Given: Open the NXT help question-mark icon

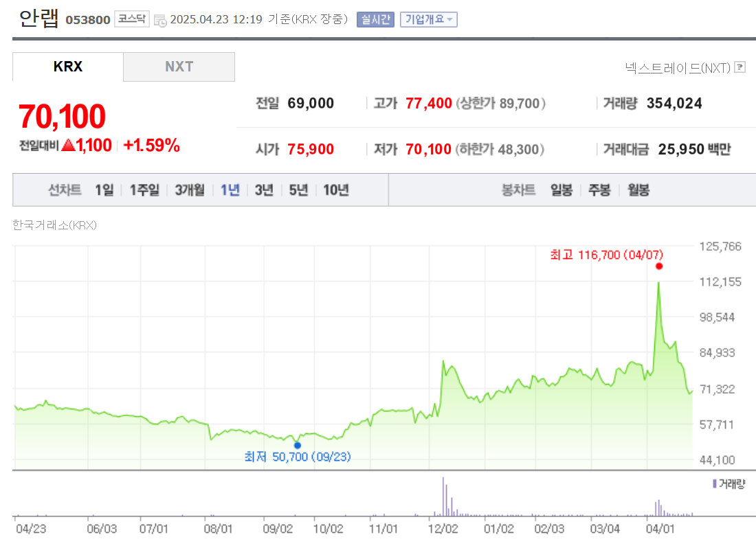Looking at the screenshot, I should coord(740,67).
